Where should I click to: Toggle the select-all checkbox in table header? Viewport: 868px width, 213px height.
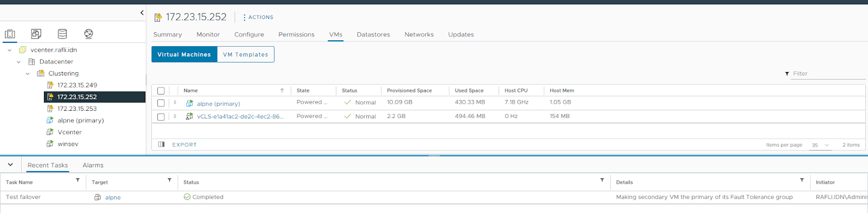click(161, 91)
